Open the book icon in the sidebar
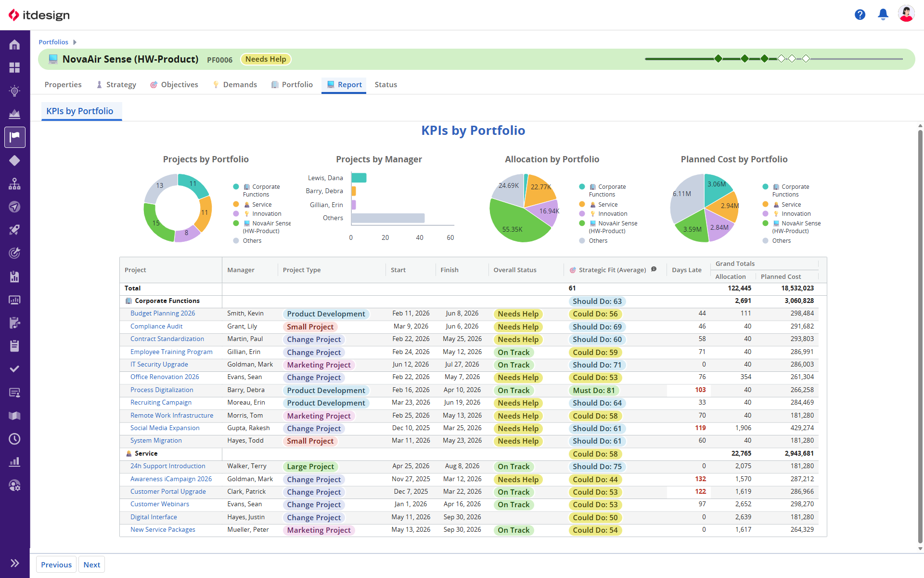The width and height of the screenshot is (924, 578). click(14, 416)
